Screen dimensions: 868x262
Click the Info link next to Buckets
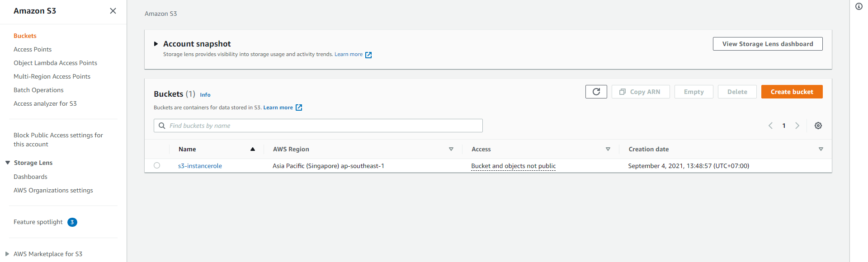coord(205,95)
